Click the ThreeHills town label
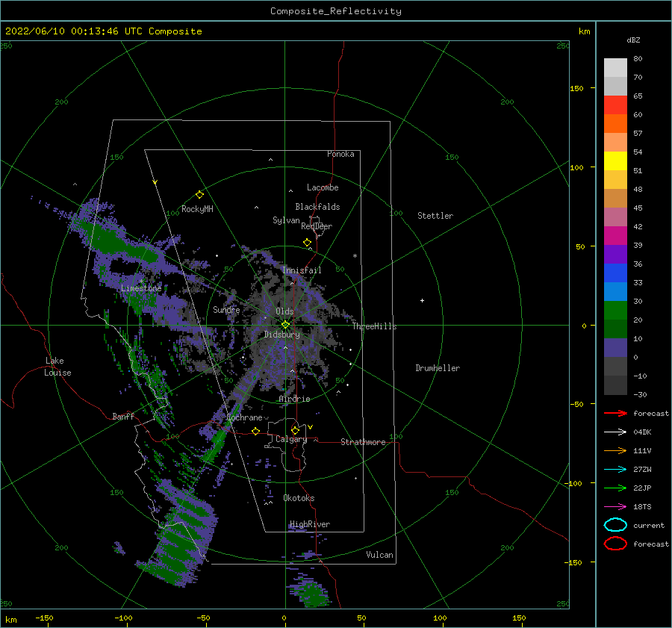Image resolution: width=672 pixels, height=628 pixels. (374, 326)
